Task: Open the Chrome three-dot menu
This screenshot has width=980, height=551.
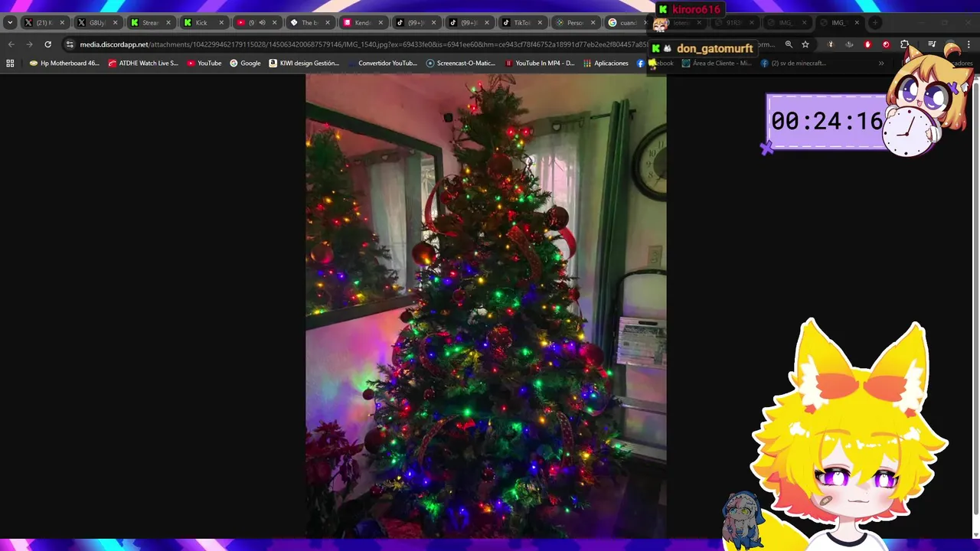Action: (x=969, y=44)
